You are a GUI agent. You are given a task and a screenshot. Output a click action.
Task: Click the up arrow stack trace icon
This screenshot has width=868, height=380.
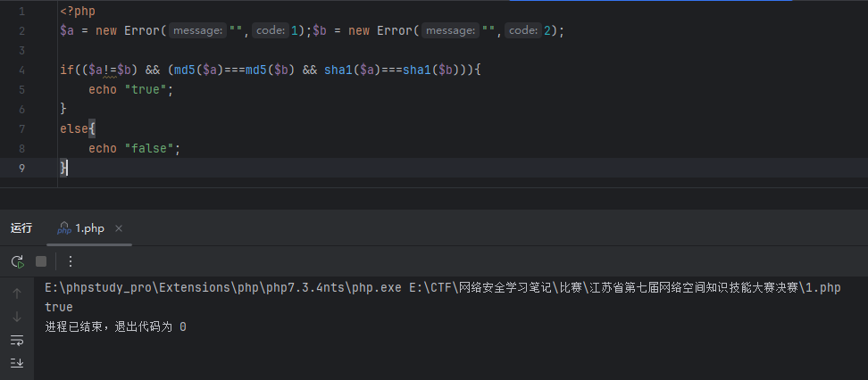pyautogui.click(x=17, y=293)
